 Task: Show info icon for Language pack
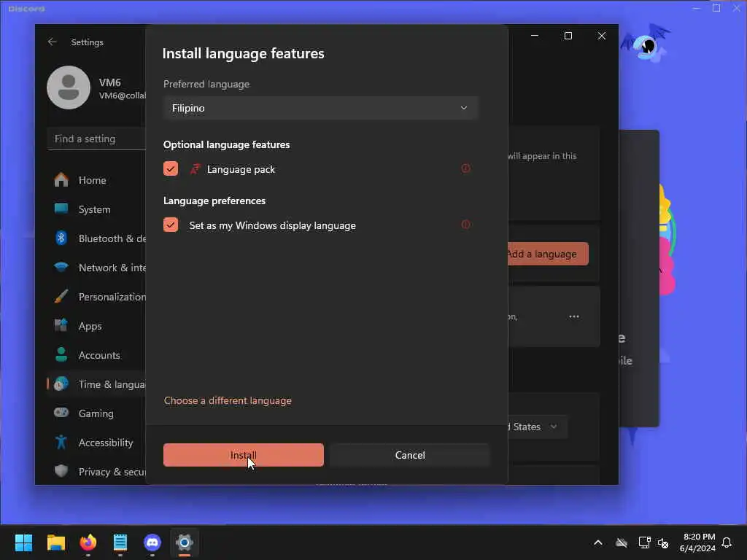[465, 168]
